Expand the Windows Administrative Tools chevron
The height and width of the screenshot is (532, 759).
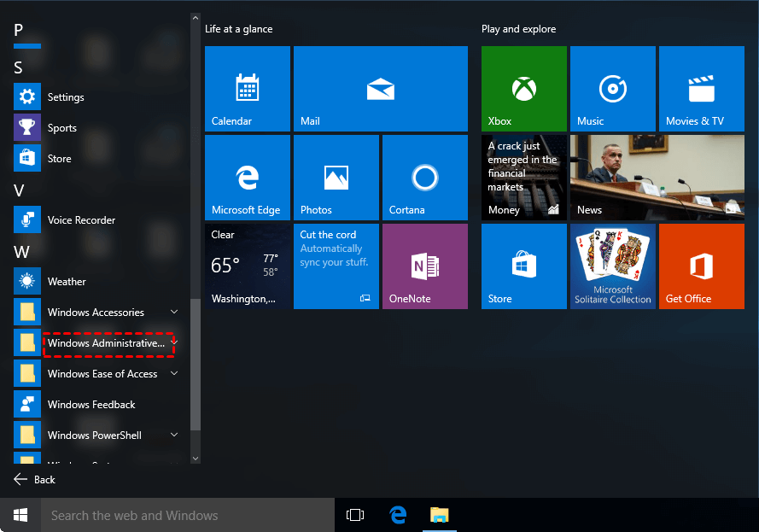[175, 342]
